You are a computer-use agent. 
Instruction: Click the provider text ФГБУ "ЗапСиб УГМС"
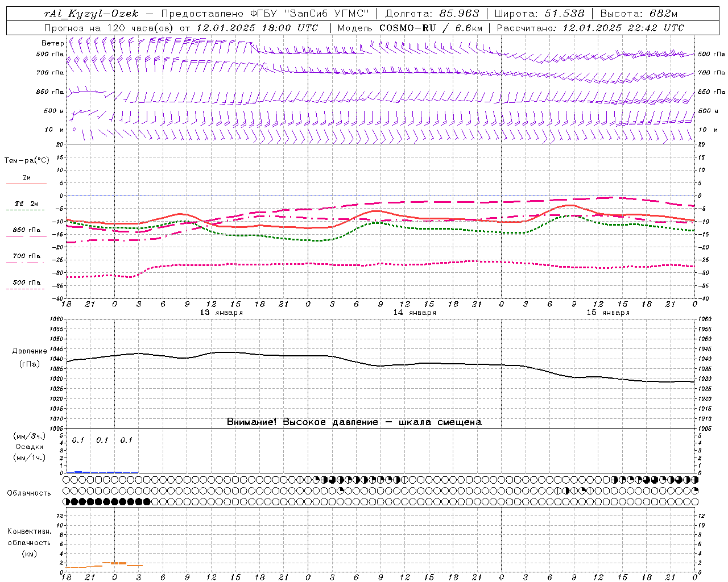(309, 14)
